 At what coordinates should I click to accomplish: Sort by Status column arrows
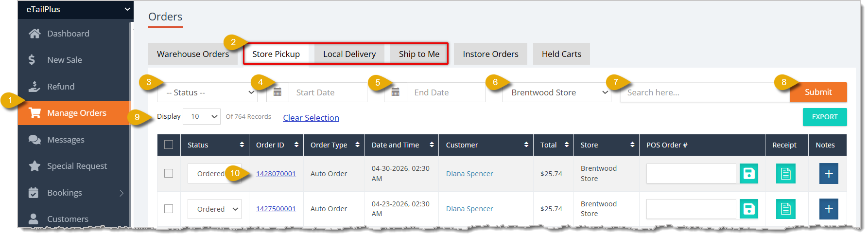(242, 145)
